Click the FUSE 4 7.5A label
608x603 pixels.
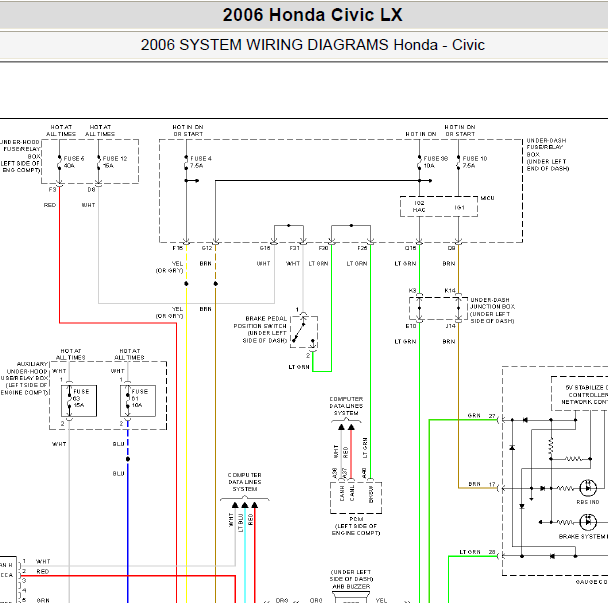(201, 162)
